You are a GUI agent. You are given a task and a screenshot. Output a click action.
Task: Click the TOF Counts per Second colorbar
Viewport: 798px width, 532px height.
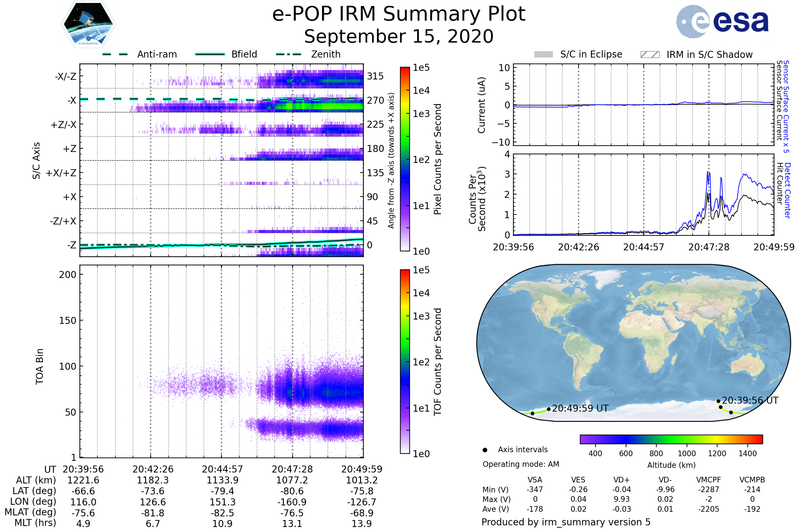[405, 361]
